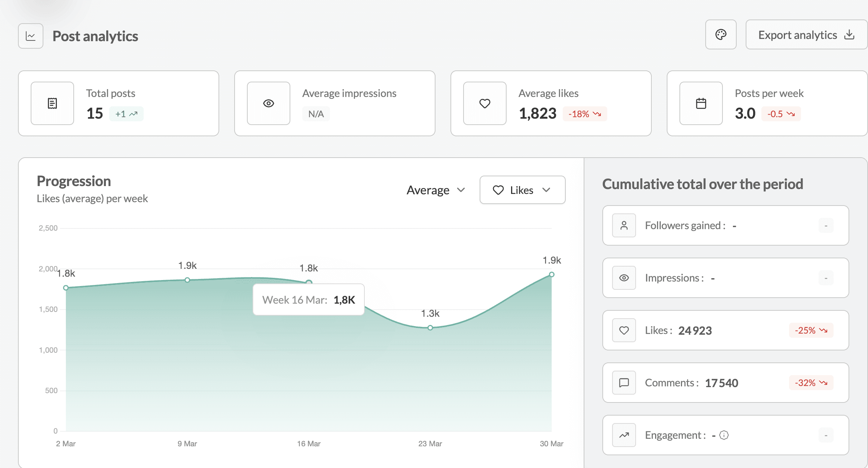Click the Average impressions eye icon
This screenshot has width=868, height=468.
[x=269, y=103]
